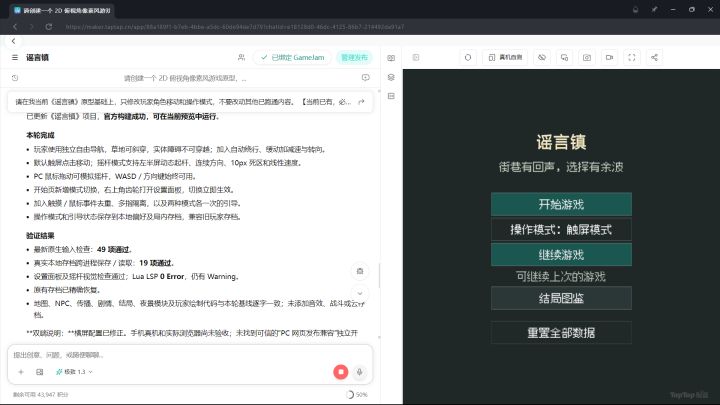Screen dimensions: 720x405
Task: Open the 结局图鉴 endings gallery
Action: click(x=561, y=298)
